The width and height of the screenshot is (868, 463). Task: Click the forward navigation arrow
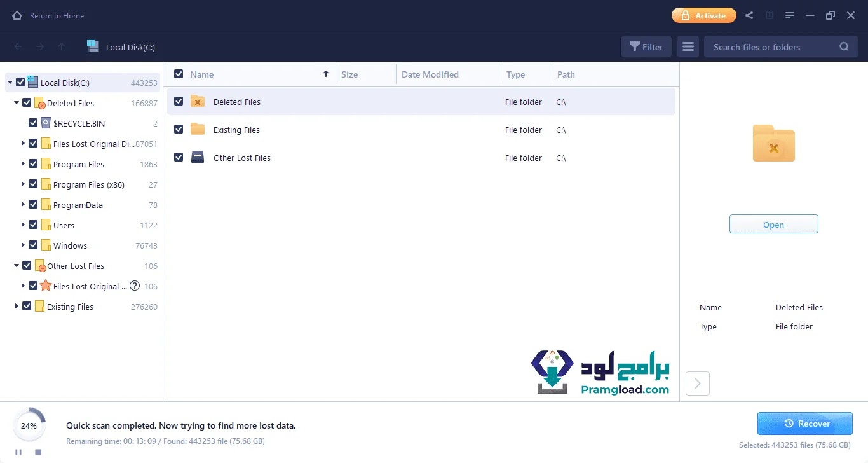coord(40,46)
